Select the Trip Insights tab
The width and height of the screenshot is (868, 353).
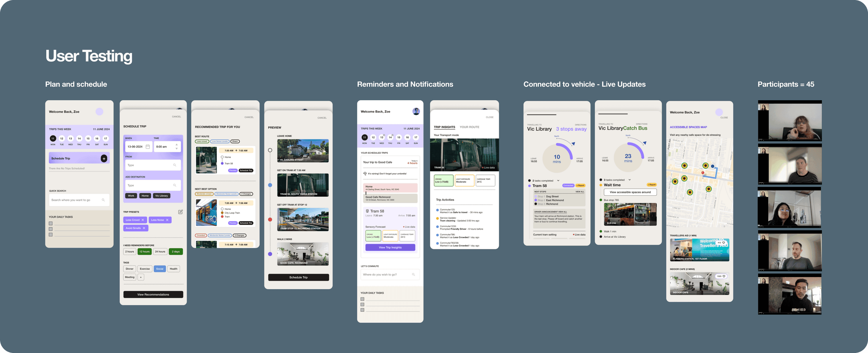point(444,127)
